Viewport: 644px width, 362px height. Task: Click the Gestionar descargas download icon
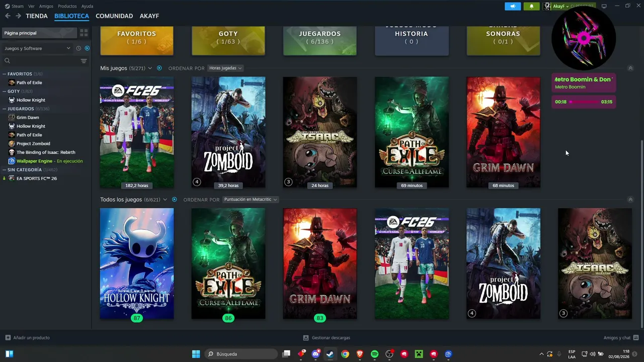pos(306,338)
